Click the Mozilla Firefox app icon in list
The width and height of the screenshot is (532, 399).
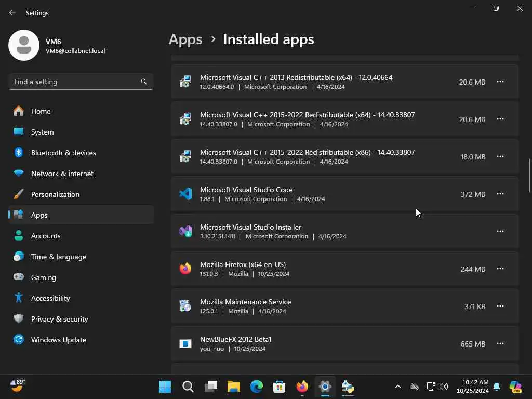coord(185,269)
